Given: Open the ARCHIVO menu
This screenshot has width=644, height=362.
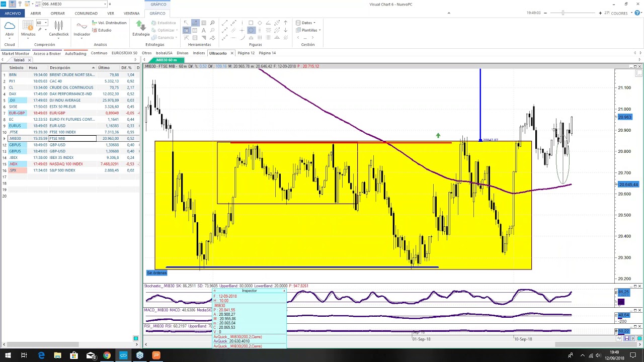Looking at the screenshot, I should click(x=13, y=13).
